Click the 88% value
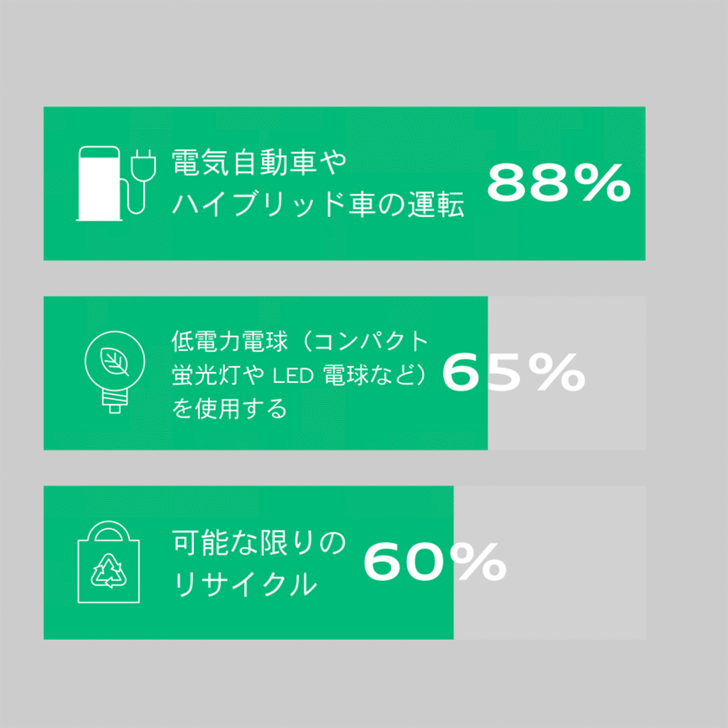Image resolution: width=728 pixels, height=728 pixels. (x=559, y=183)
